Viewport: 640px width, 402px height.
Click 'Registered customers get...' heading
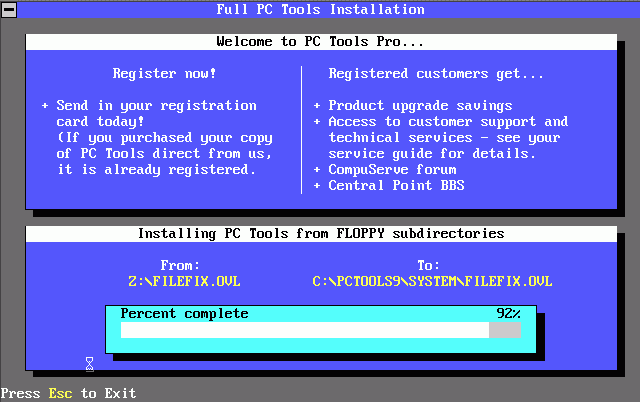436,73
